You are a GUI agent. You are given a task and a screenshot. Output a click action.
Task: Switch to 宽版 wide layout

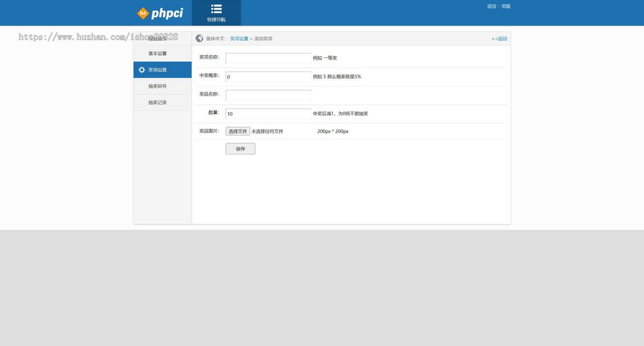click(505, 6)
